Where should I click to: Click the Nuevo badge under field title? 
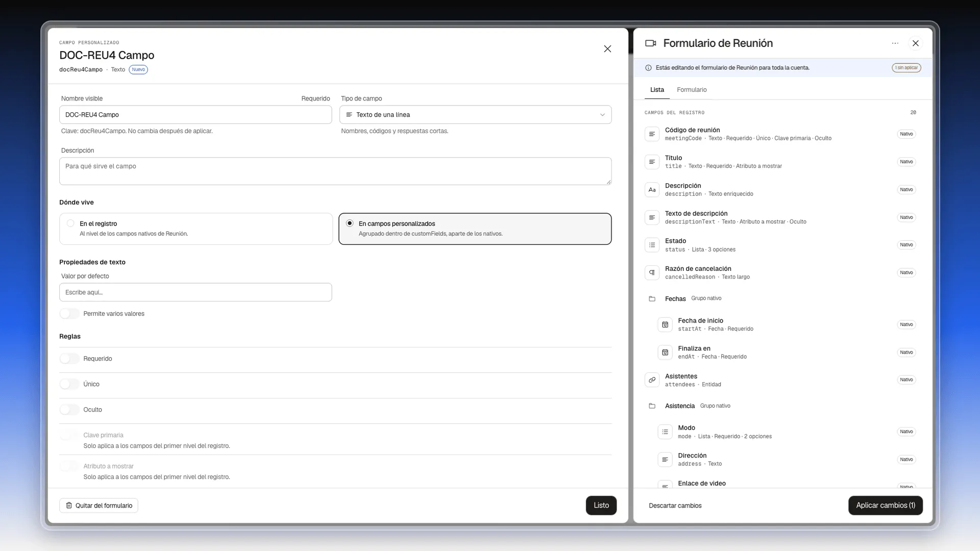(x=138, y=70)
